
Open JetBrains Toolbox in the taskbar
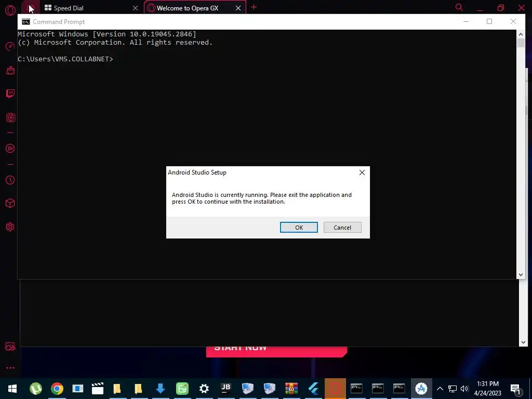(x=225, y=389)
